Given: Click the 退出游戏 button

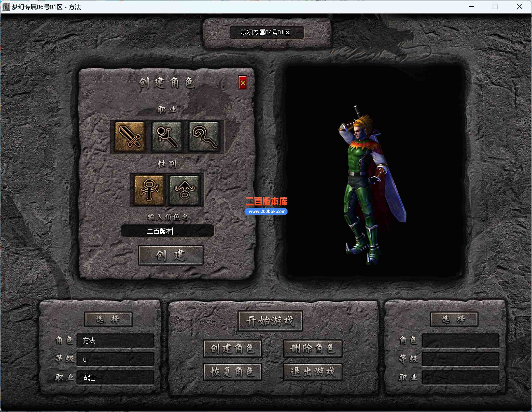Looking at the screenshot, I should (313, 372).
